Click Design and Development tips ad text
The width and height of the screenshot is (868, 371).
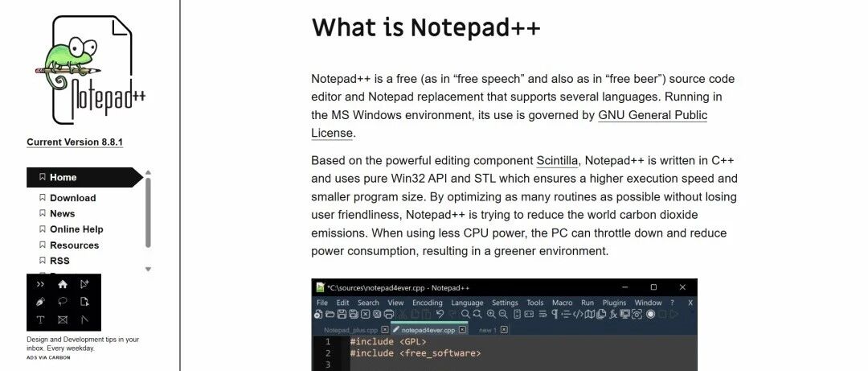pos(83,344)
